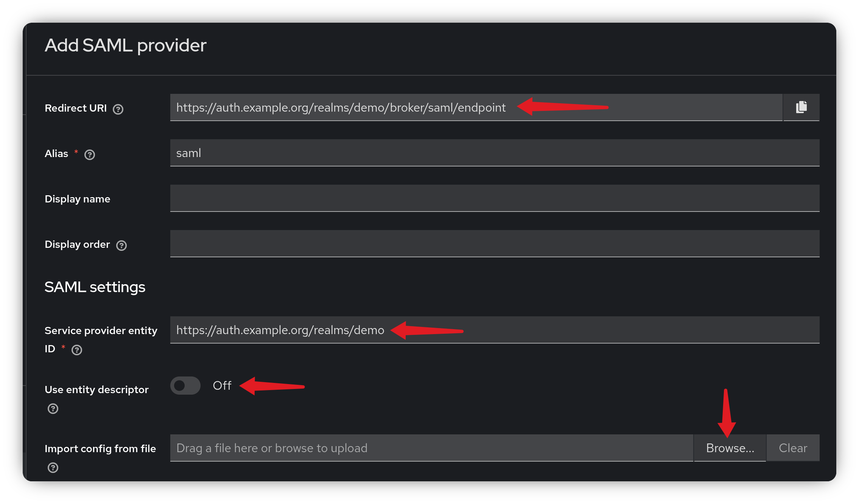Show help for Service provider entity ID

pos(77,350)
